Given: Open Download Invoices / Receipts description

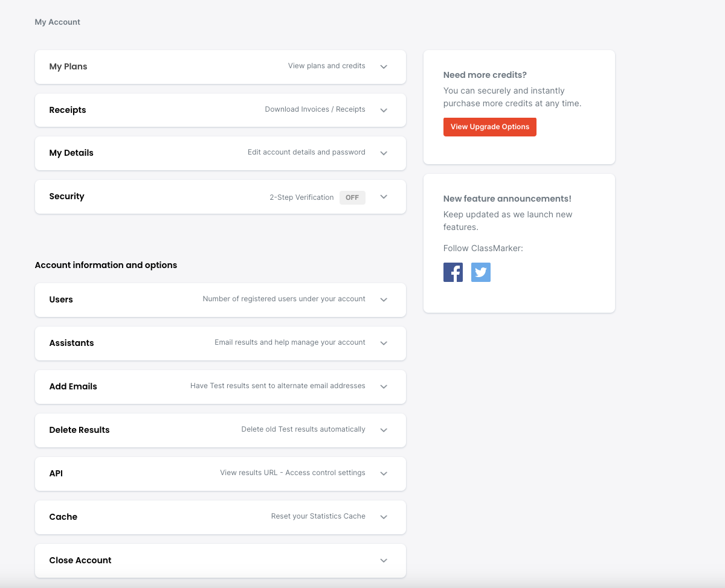Looking at the screenshot, I should click(x=315, y=110).
